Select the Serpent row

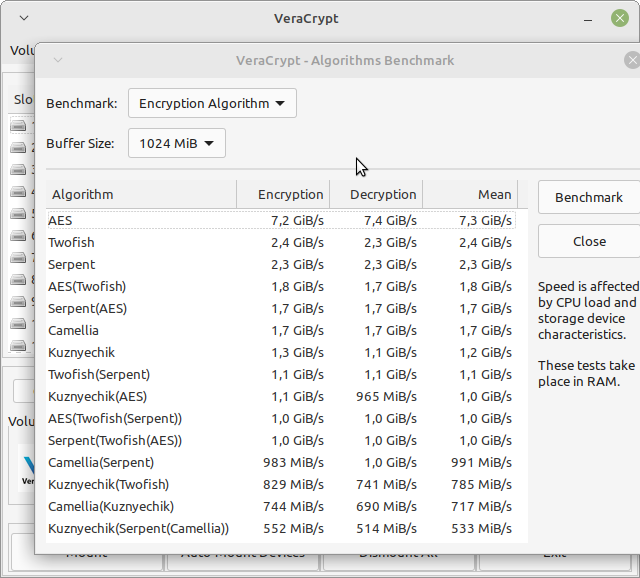click(x=282, y=265)
